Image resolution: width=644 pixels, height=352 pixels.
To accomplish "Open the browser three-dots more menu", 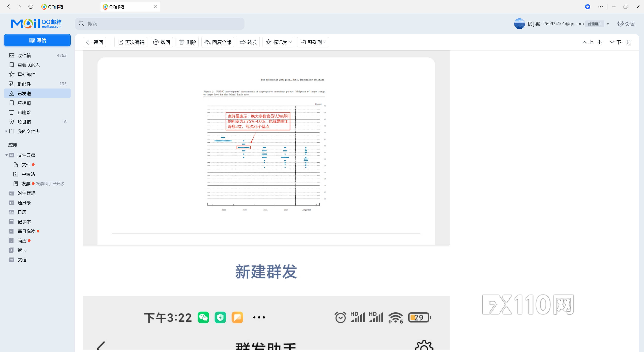I will tap(601, 7).
